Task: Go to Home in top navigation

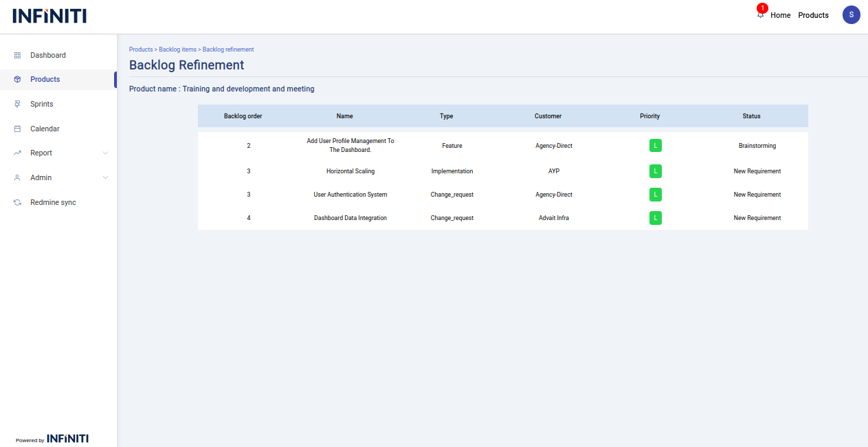Action: tap(780, 15)
